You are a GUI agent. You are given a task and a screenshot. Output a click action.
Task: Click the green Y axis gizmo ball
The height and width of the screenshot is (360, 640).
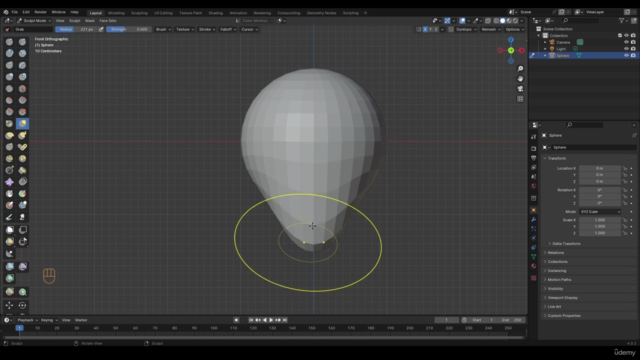pos(511,50)
